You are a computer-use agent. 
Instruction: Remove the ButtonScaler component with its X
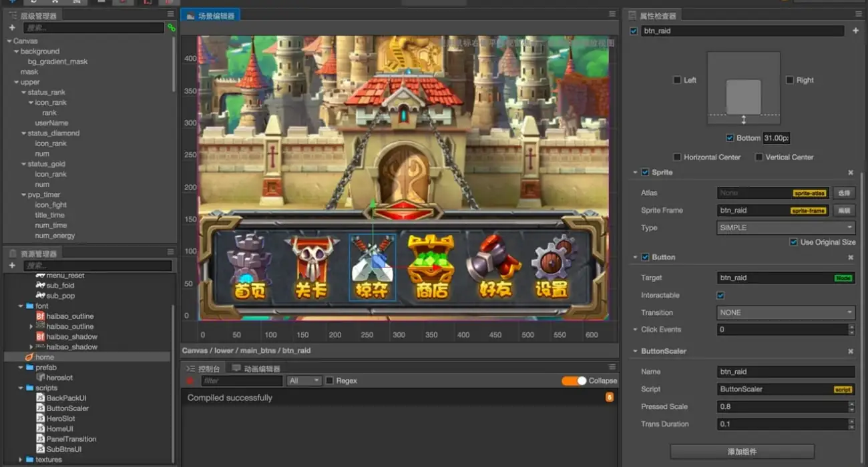pyautogui.click(x=851, y=352)
